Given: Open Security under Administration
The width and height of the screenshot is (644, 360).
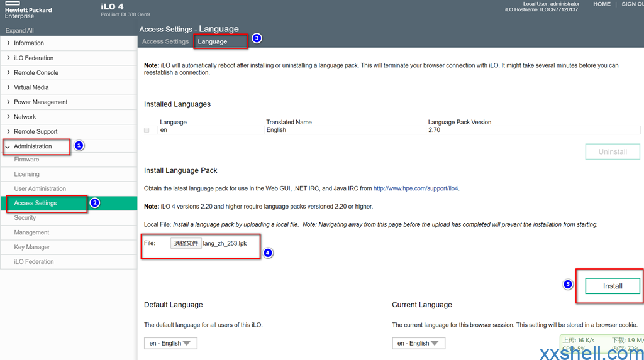Looking at the screenshot, I should tap(25, 218).
